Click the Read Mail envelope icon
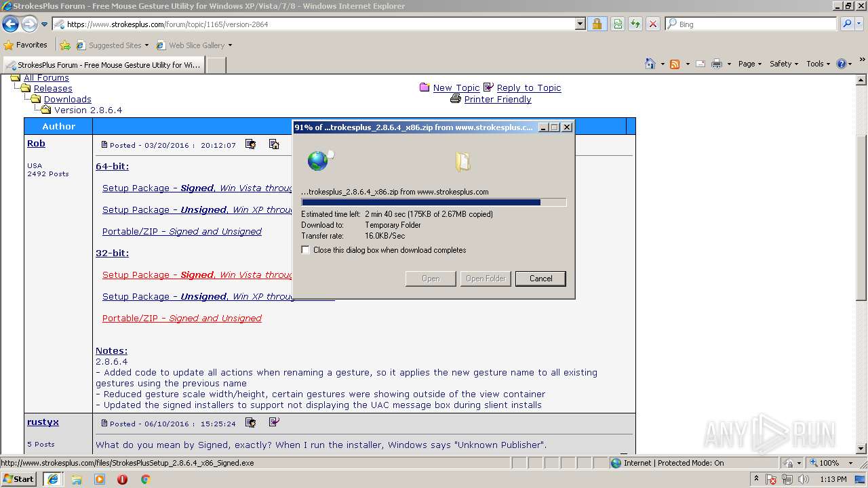 pos(700,64)
